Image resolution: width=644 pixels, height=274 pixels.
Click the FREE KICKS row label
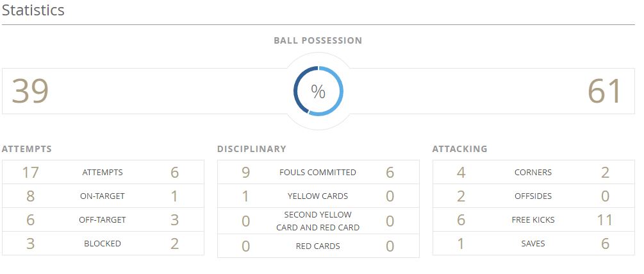point(533,220)
